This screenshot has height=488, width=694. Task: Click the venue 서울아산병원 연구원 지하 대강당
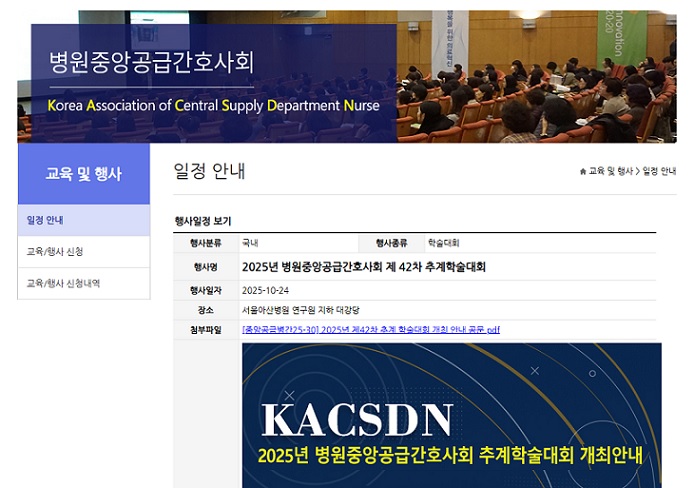click(x=297, y=310)
